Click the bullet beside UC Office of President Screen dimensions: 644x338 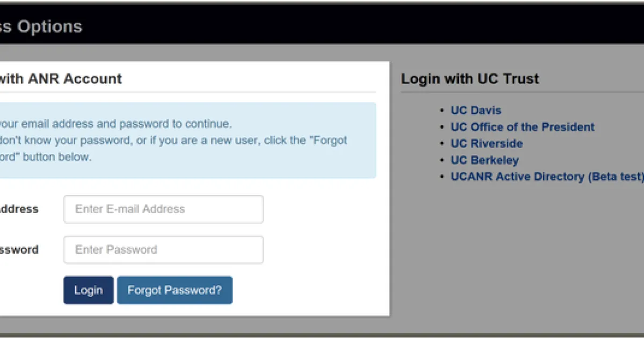[442, 127]
